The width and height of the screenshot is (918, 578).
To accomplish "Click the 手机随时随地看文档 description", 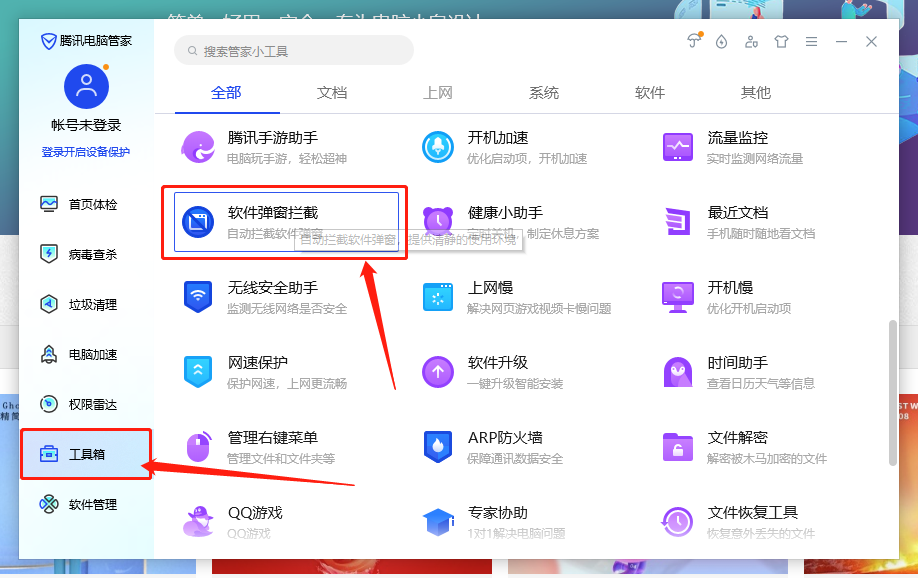I will pos(761,234).
